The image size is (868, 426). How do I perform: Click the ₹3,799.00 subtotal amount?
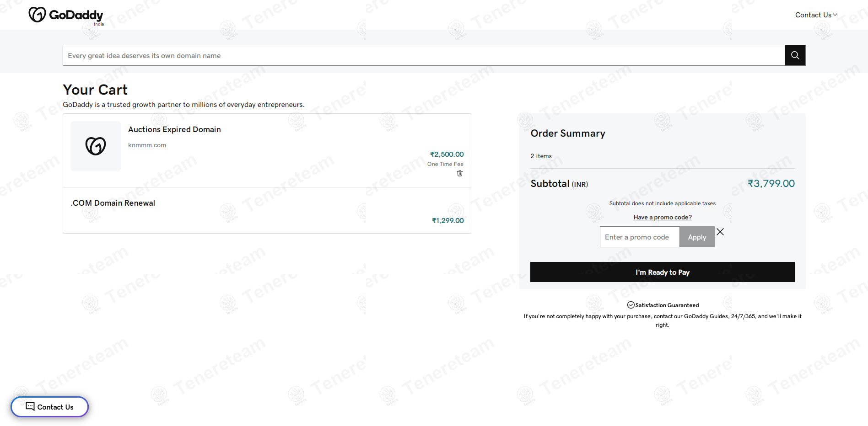771,183
